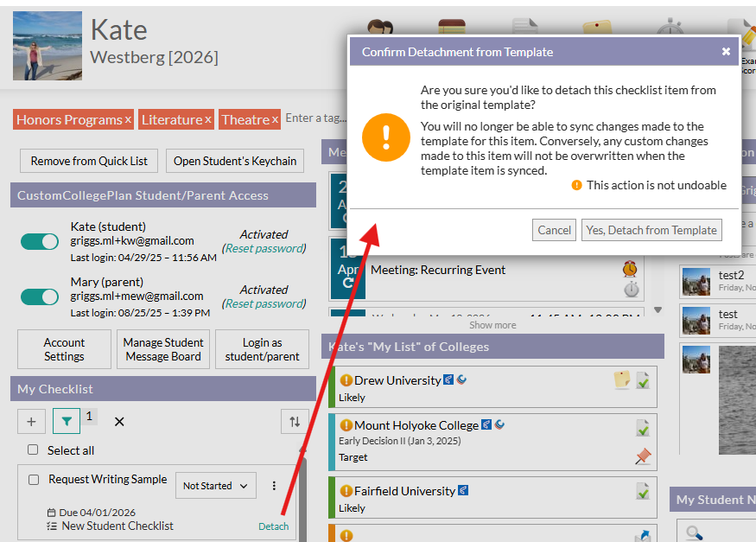Click the pushpin icon on Mount Holyoke College

pos(643,456)
